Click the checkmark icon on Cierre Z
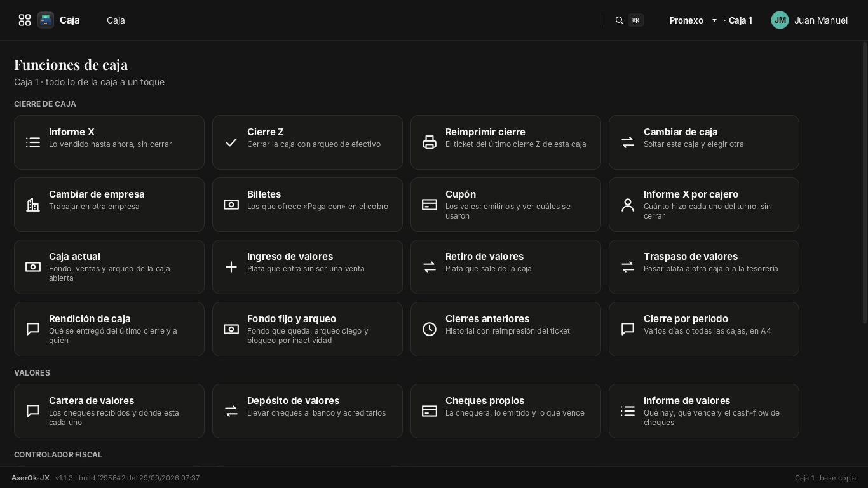 231,142
